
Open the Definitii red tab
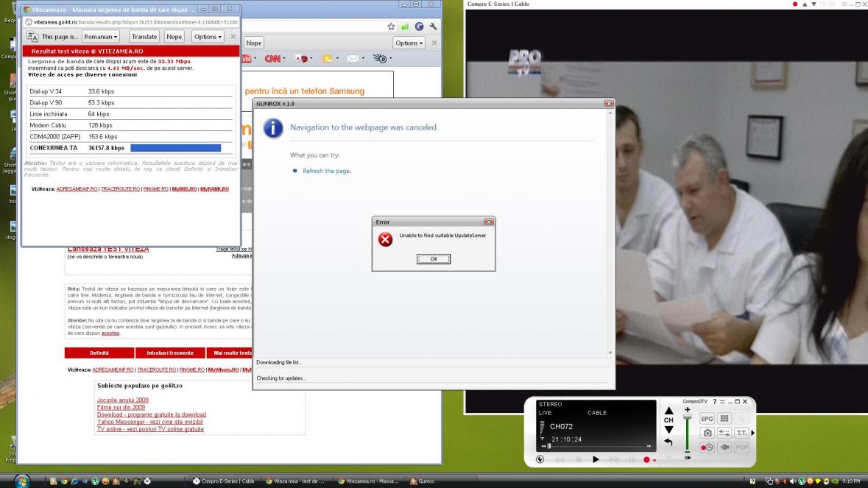[x=99, y=353]
